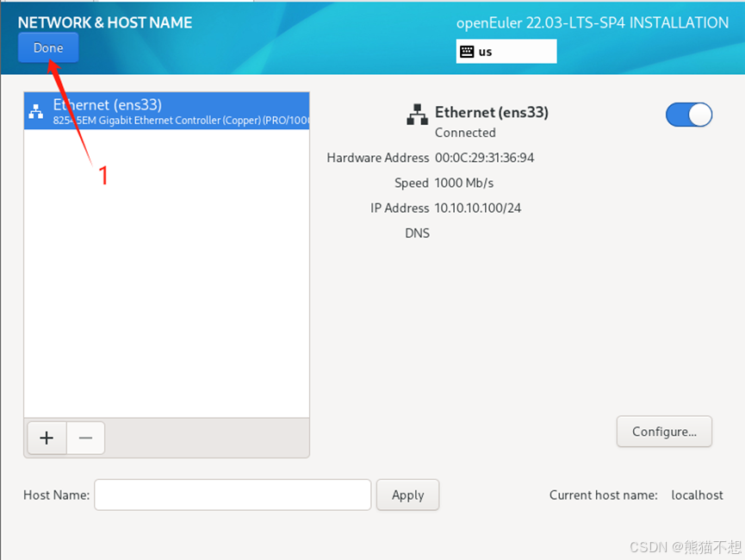Click the speed value 1000 Mb/s

[463, 183]
